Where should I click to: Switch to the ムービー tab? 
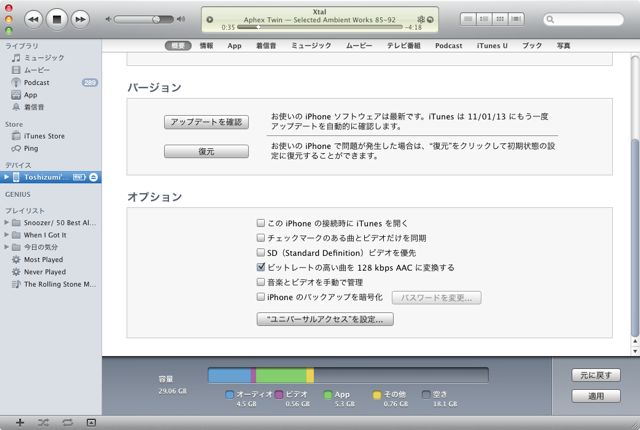coord(359,46)
